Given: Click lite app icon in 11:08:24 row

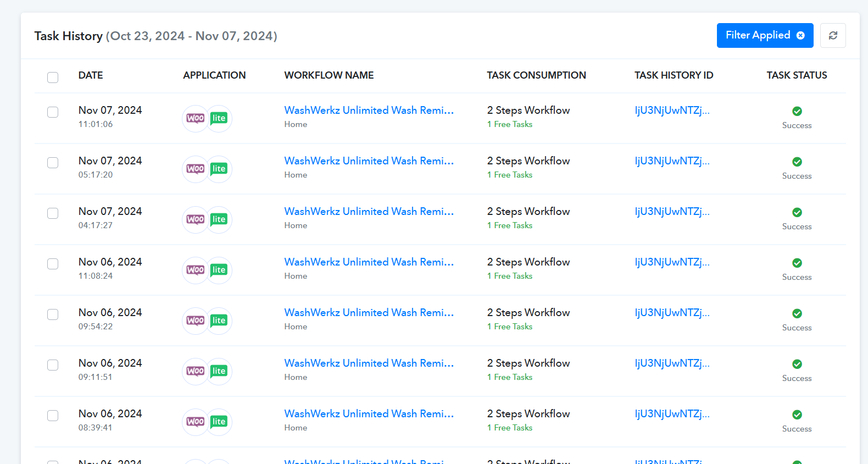Looking at the screenshot, I should (x=219, y=270).
